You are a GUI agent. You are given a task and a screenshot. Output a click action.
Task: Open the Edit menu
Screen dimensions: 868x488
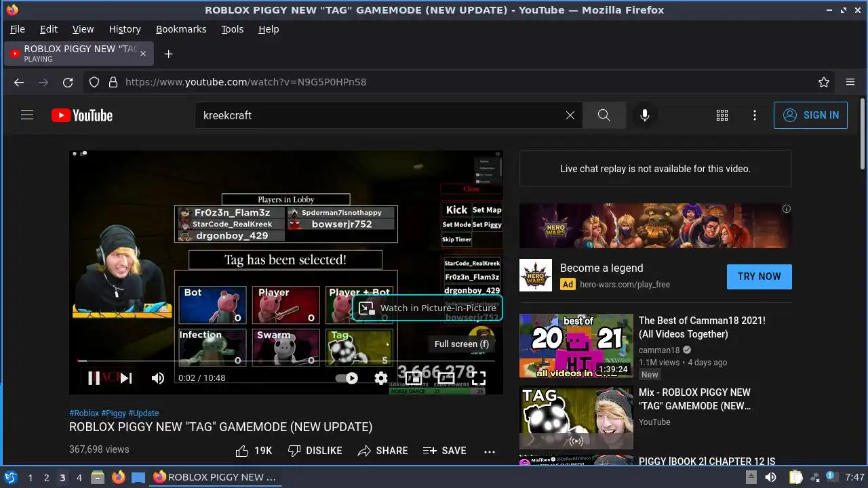click(49, 29)
